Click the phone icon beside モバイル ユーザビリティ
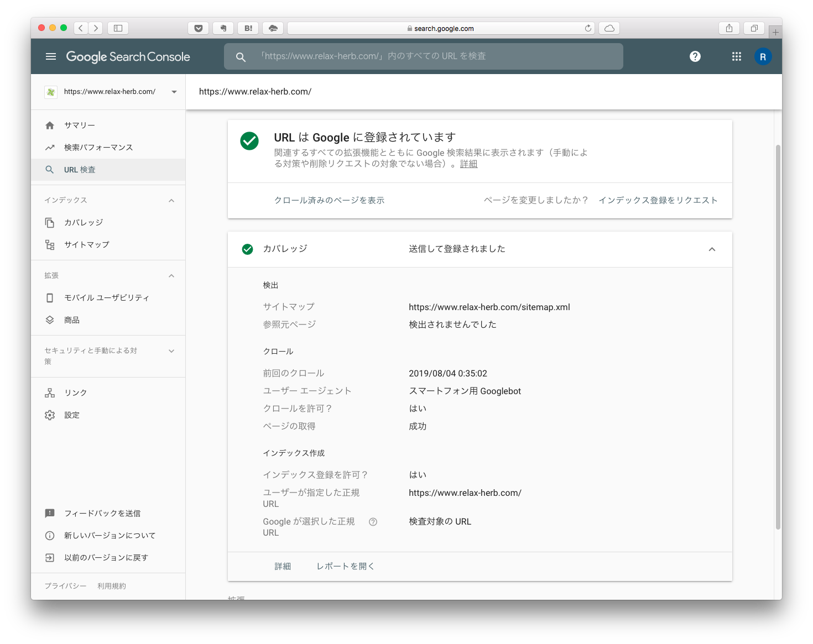 pos(50,298)
